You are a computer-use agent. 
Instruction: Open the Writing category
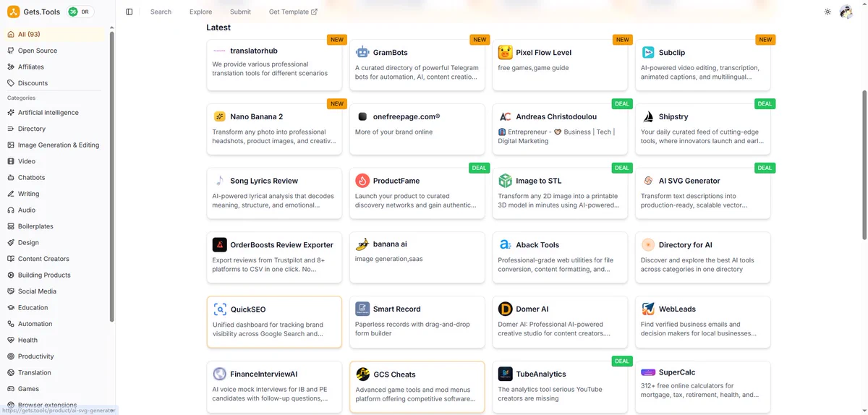click(54, 194)
